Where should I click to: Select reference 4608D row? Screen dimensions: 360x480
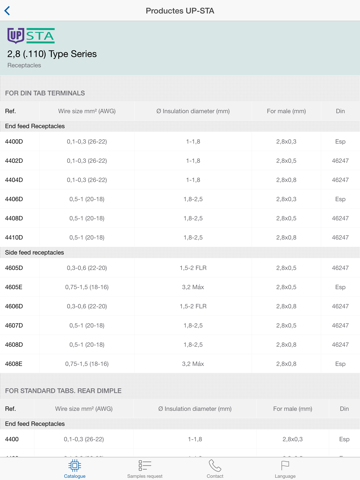tap(180, 345)
